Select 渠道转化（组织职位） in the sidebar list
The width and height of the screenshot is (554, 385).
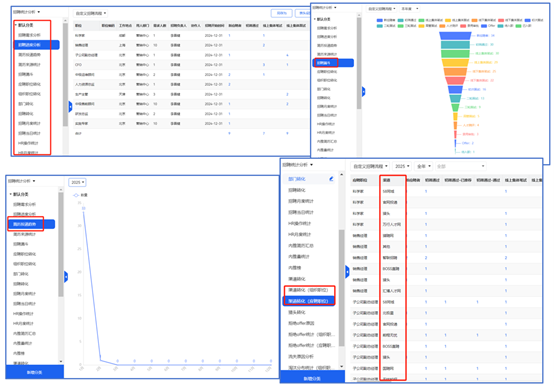tap(308, 290)
